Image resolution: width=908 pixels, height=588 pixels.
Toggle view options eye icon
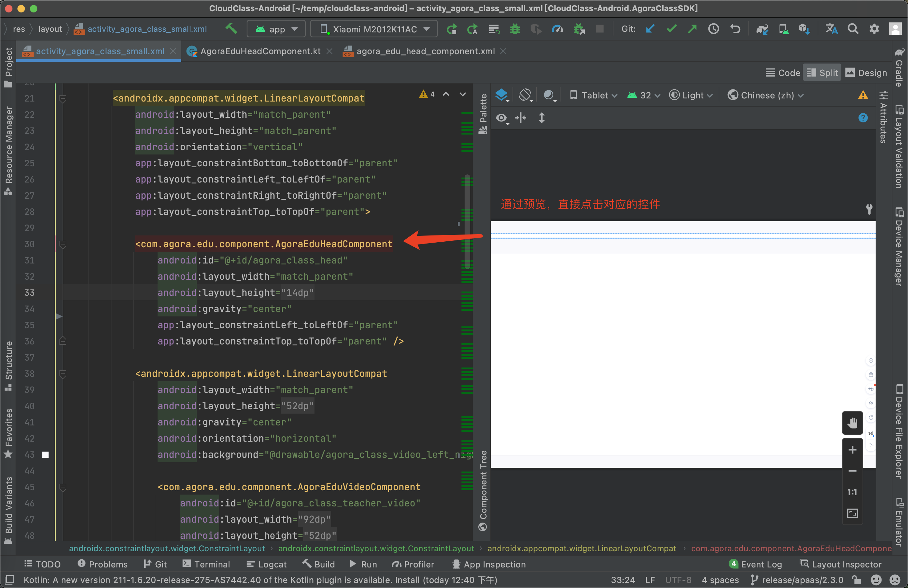(502, 118)
